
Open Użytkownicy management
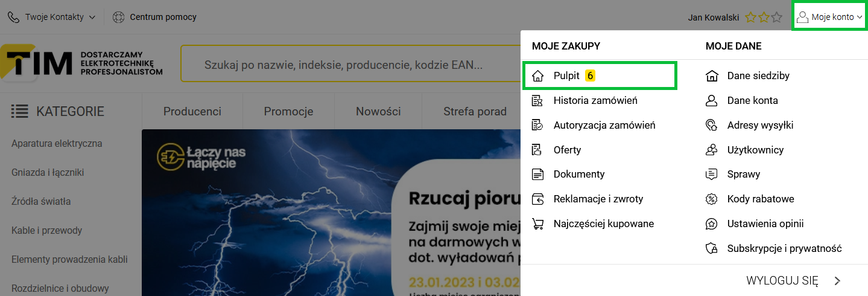[755, 149]
